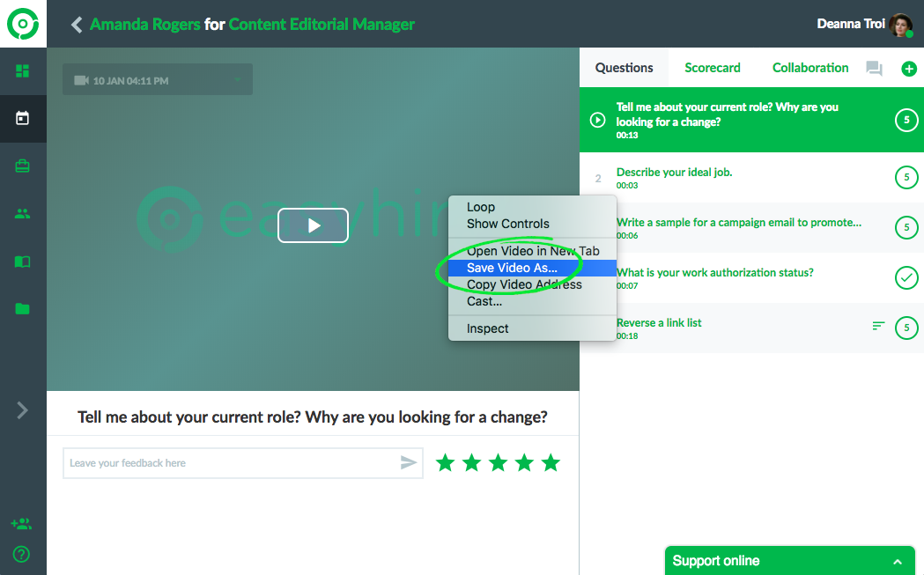Screen dimensions: 924x575
Task: Choose Copy Video Address entry
Action: pos(532,284)
